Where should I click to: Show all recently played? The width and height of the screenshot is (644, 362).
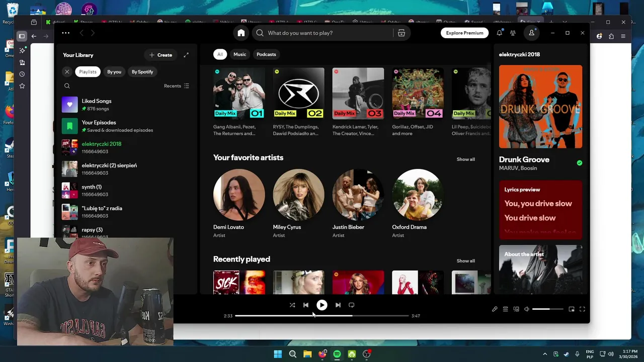click(465, 261)
